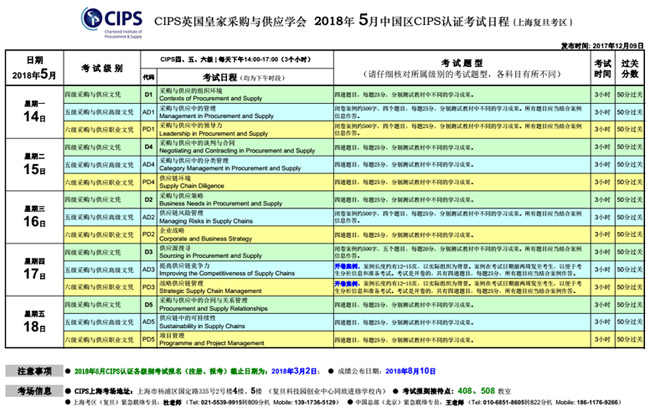Click the code cell PD4

149,182
